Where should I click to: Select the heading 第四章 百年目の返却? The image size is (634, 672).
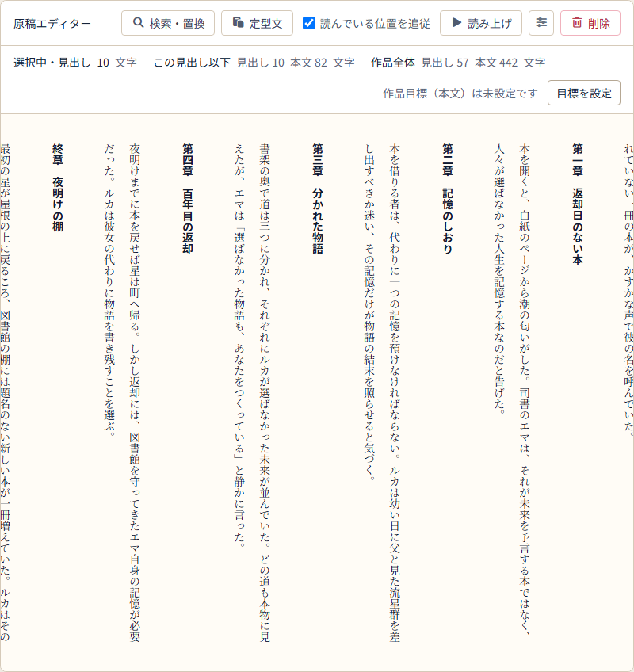(x=188, y=198)
